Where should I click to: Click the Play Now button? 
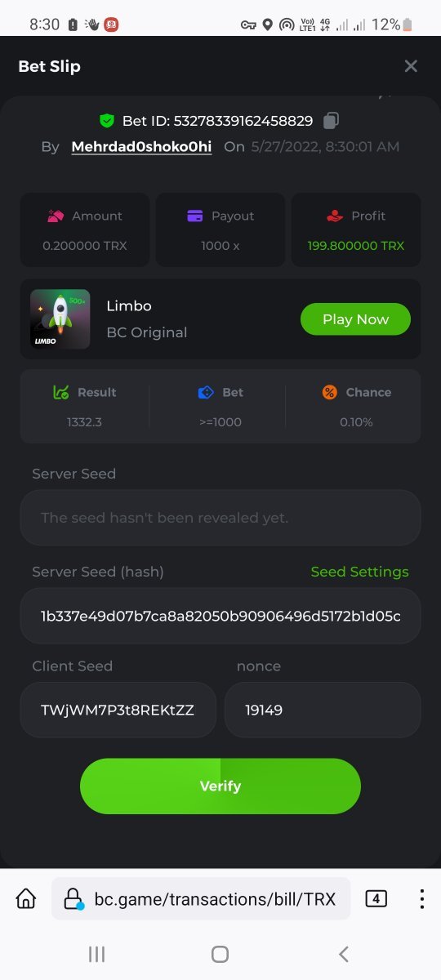point(355,319)
